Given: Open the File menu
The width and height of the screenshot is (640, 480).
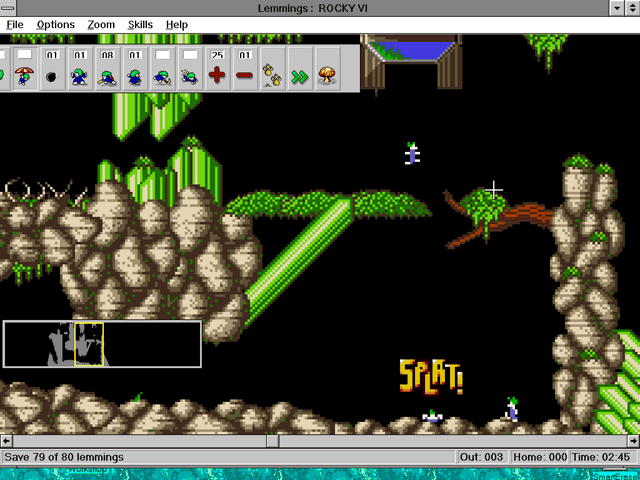Looking at the screenshot, I should click(15, 25).
